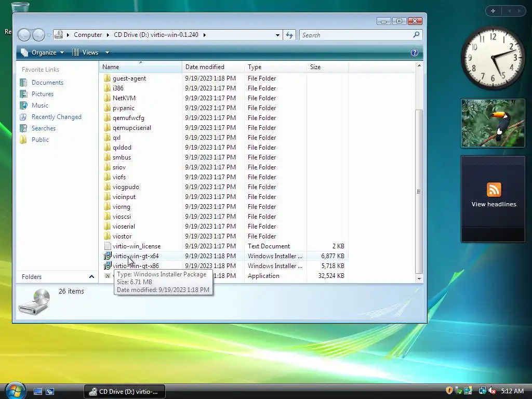Open Documents favorite link
The image size is (532, 399).
coord(47,83)
